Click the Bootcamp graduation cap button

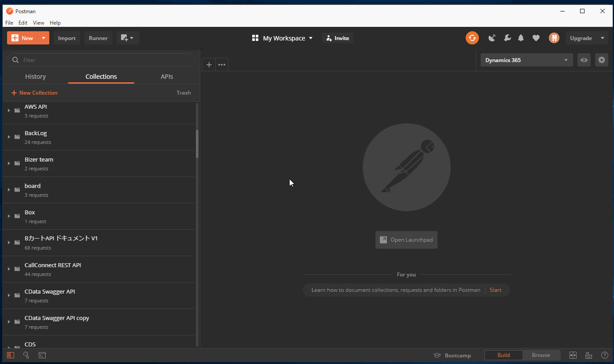click(452, 355)
